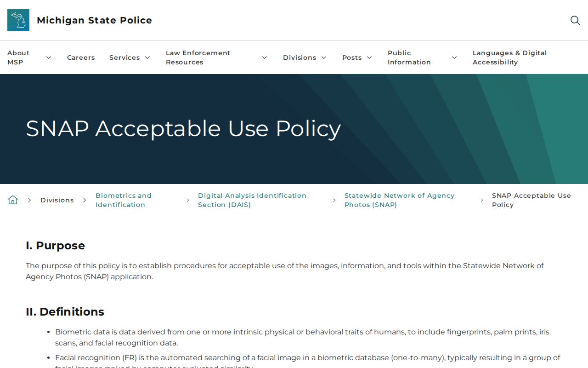
Task: Click the Michigan State Police logo icon
Action: [x=18, y=20]
